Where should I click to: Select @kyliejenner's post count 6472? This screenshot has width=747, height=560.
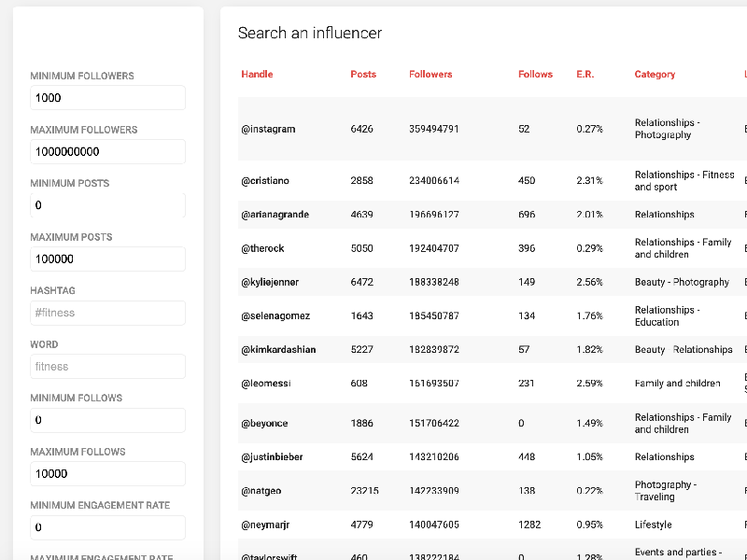pyautogui.click(x=361, y=283)
